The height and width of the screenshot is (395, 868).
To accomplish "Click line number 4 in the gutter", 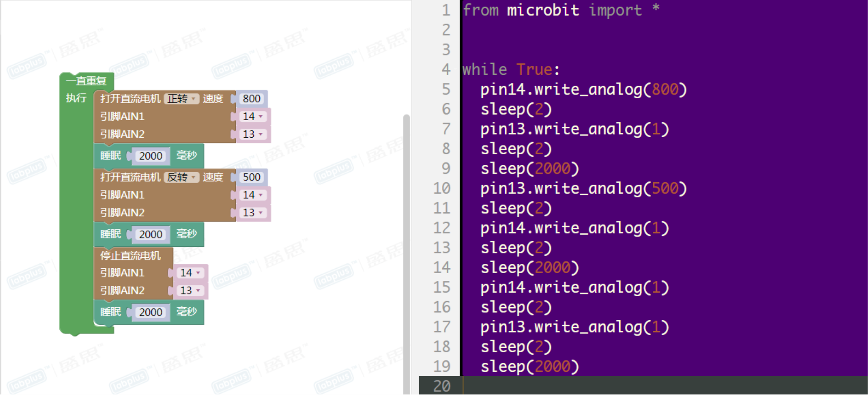I will 445,69.
